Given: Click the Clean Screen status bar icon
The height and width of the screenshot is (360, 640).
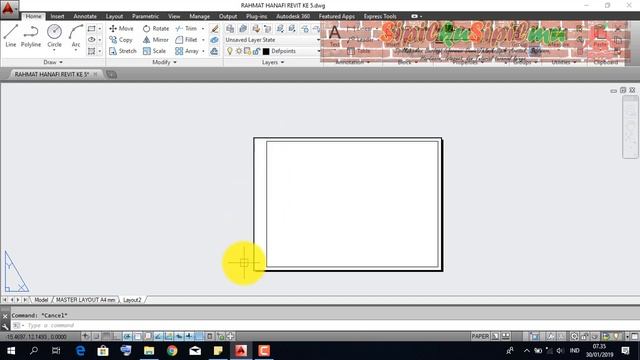Looking at the screenshot, I should tap(635, 336).
